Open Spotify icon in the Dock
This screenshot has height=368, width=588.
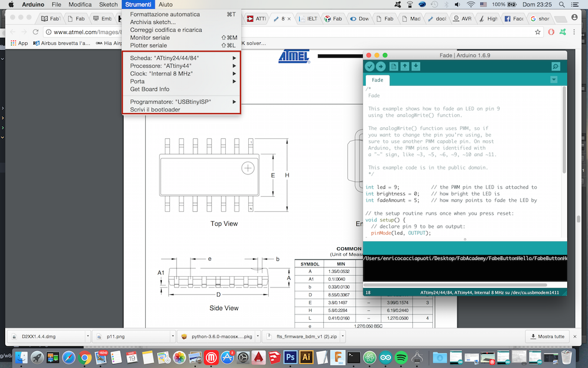coord(401,357)
